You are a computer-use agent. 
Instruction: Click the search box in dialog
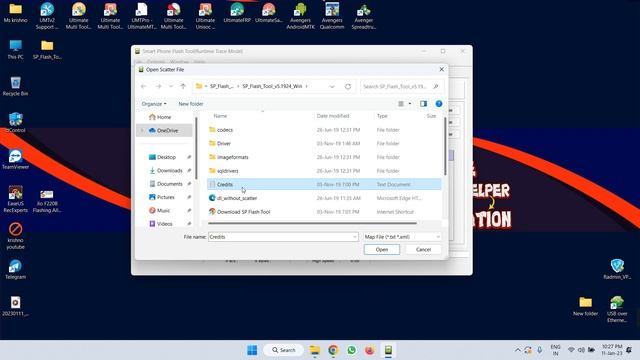point(402,87)
